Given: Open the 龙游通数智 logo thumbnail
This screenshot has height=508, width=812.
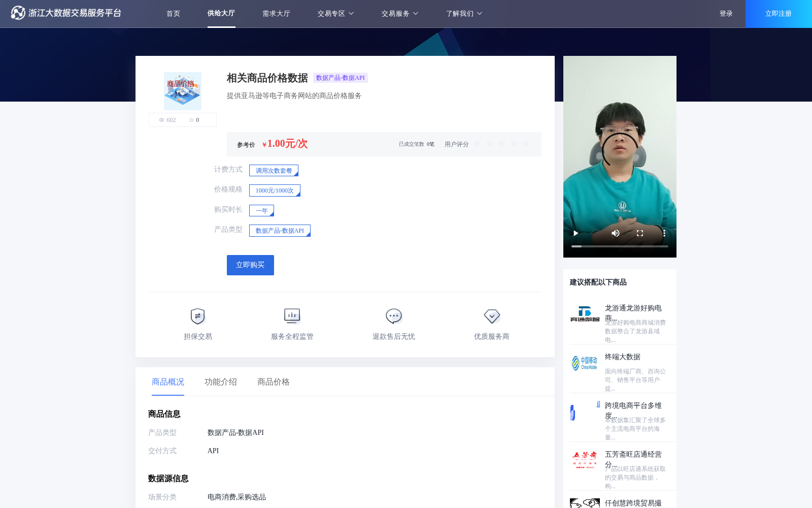Looking at the screenshot, I should tap(585, 314).
